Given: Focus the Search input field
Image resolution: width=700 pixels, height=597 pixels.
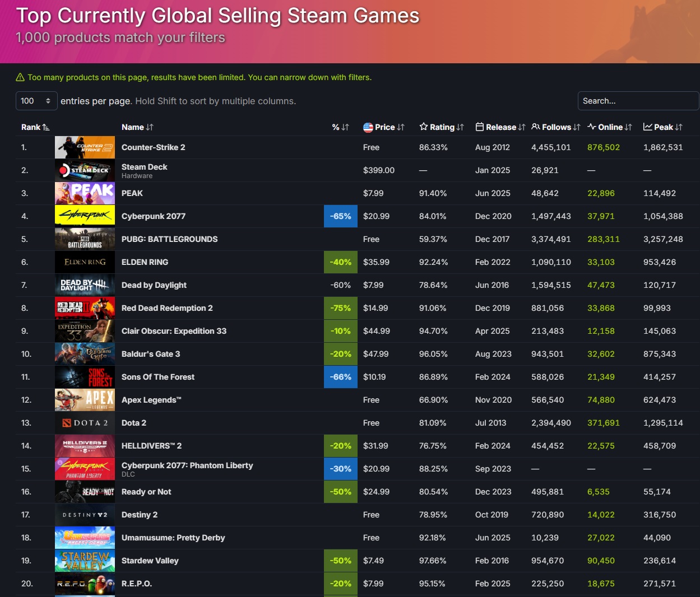Looking at the screenshot, I should [638, 101].
